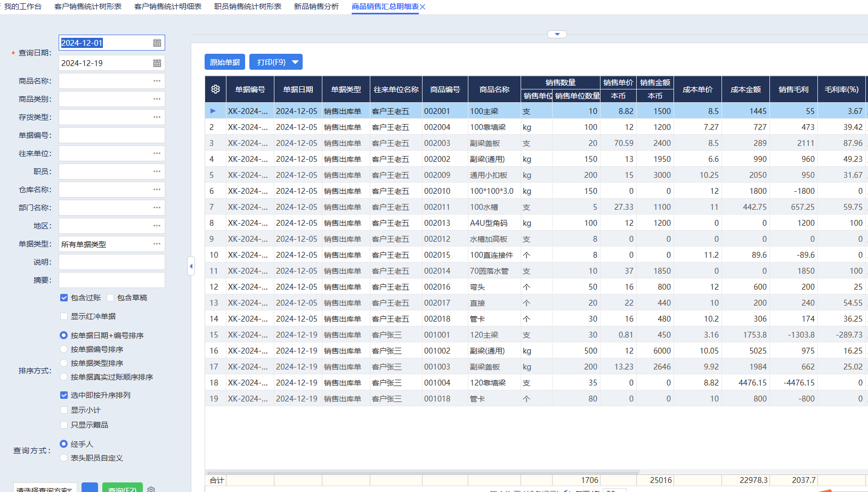Viewport: 868px width, 492px height.
Task: Enable the 包含草稿 checkbox
Action: coord(110,298)
